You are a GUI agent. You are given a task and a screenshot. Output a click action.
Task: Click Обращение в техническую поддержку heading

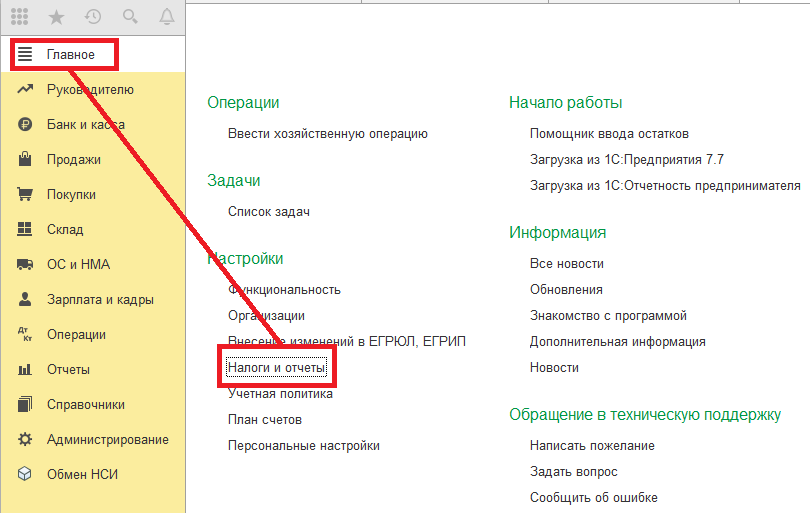pos(645,415)
